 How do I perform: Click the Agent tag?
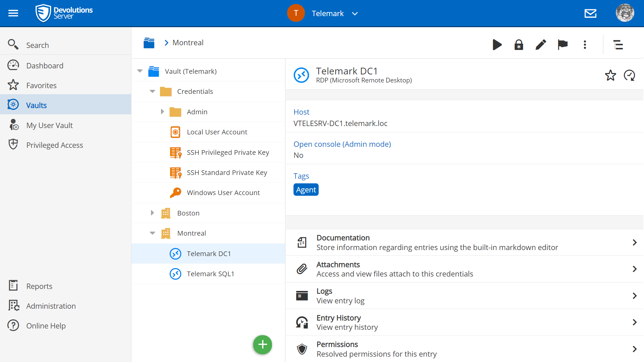click(x=306, y=190)
